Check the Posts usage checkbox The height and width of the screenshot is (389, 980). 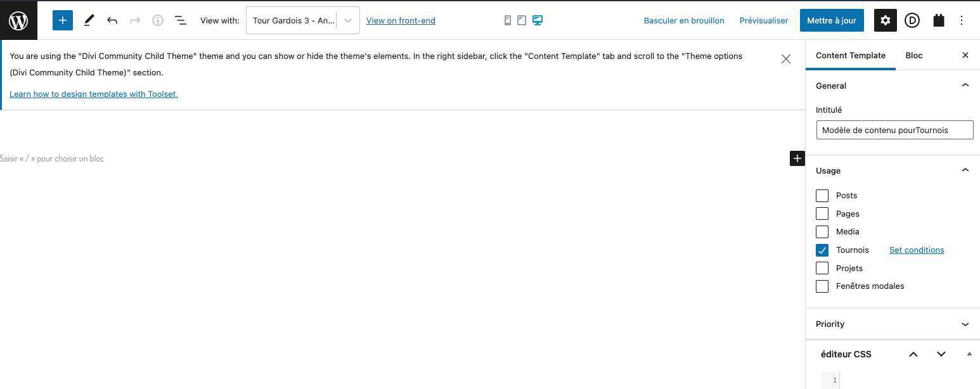tap(822, 195)
